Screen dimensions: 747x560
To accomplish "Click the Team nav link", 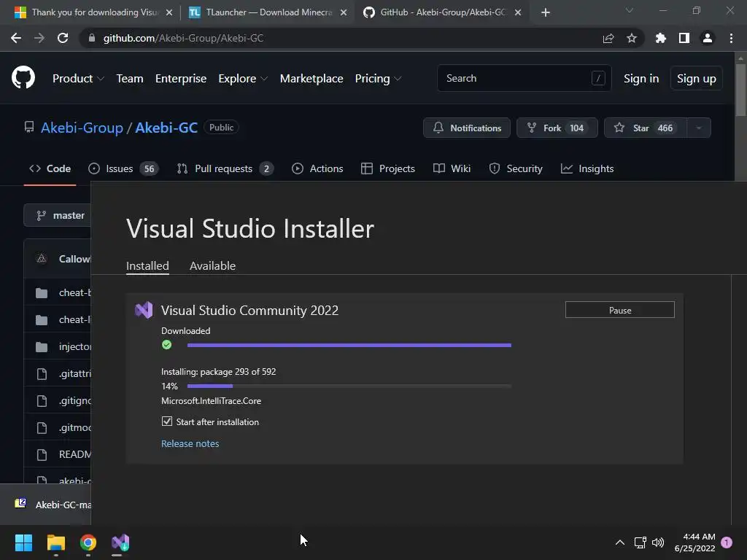I will tap(130, 79).
